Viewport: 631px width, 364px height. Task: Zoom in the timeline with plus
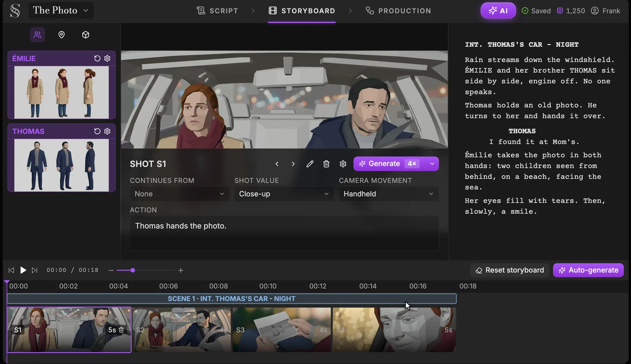[181, 270]
